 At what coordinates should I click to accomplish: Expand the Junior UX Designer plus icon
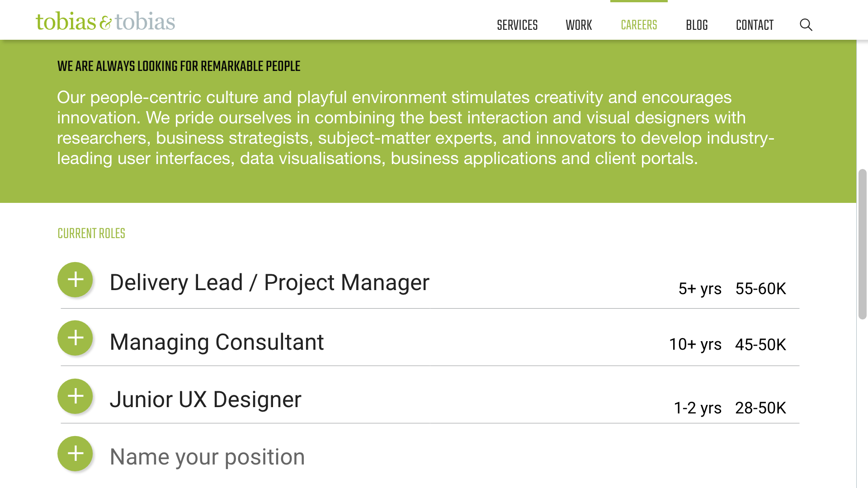75,396
